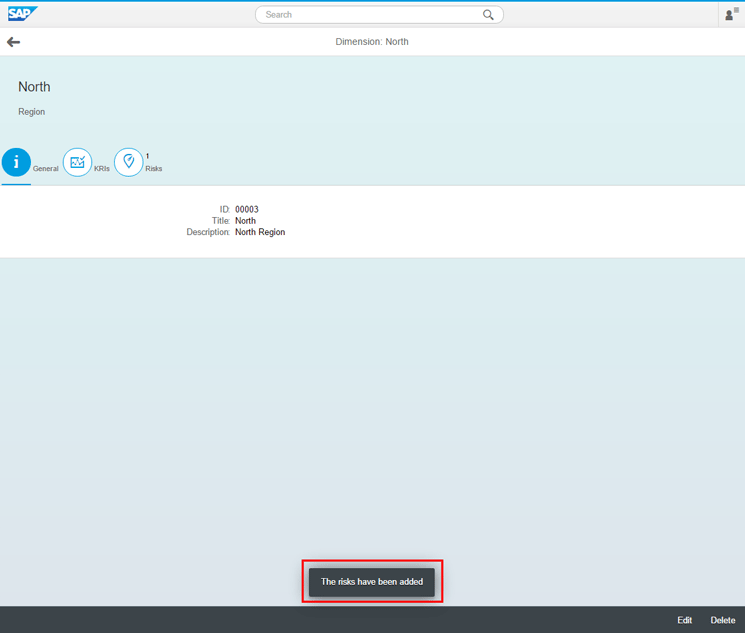Switch to the General tab label
745x633 pixels.
[x=46, y=169]
